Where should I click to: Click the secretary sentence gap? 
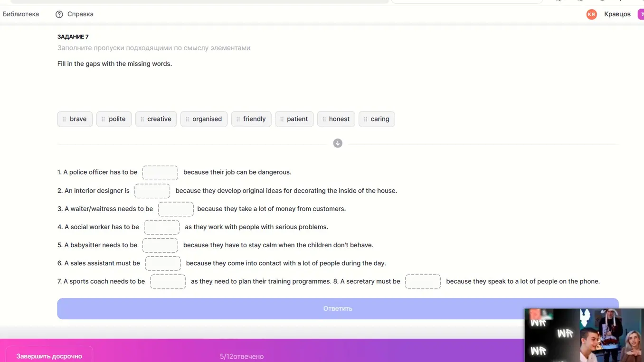pos(423,282)
